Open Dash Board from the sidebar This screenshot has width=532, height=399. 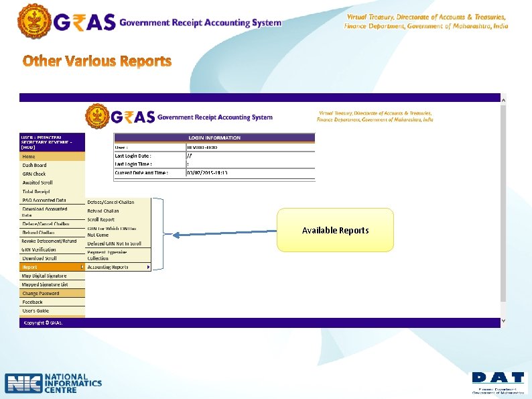coord(52,165)
